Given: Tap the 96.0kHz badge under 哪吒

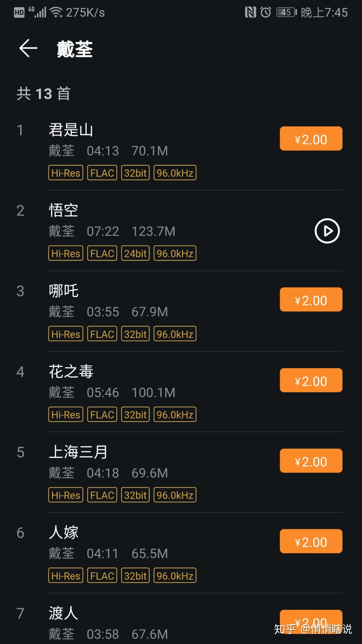Looking at the screenshot, I should pos(175,334).
